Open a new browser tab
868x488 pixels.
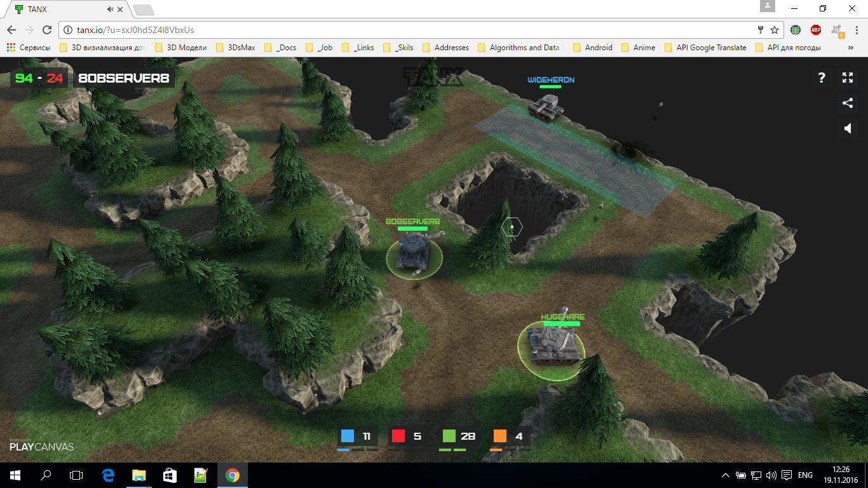tap(144, 10)
